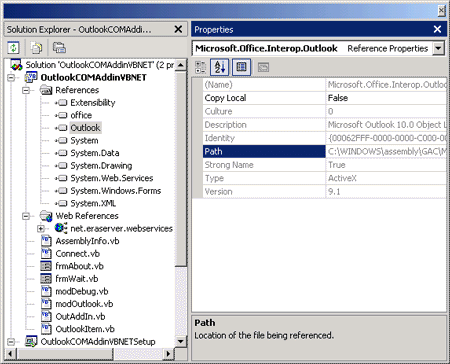Toggle Alphabetic sort in Properties toolbar
Image resolution: width=450 pixels, height=364 pixels.
coord(220,67)
